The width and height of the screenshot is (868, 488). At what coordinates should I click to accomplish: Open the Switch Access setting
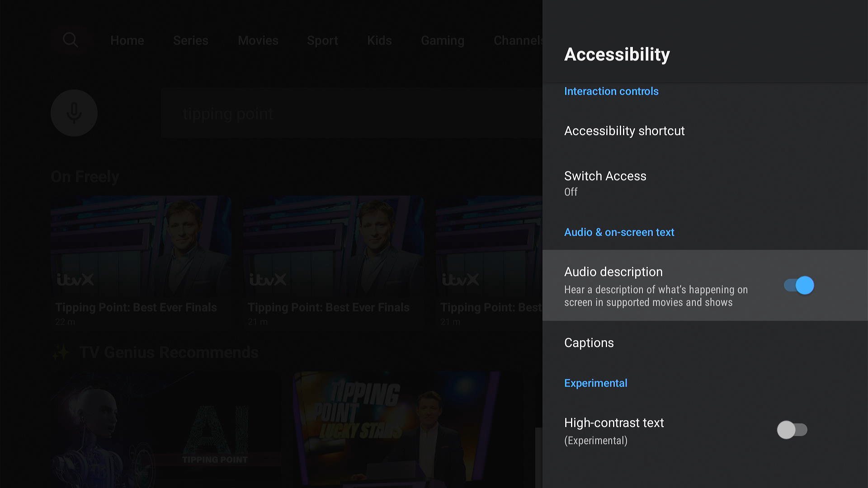point(705,183)
